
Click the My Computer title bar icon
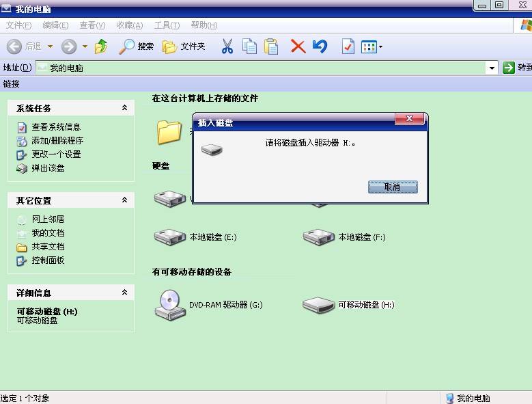pos(6,8)
